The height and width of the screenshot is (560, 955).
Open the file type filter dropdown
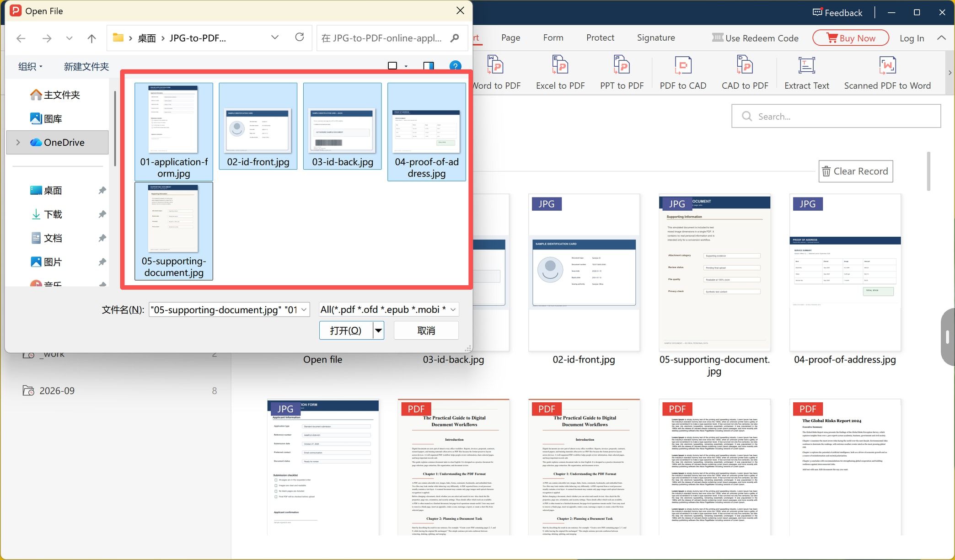453,310
